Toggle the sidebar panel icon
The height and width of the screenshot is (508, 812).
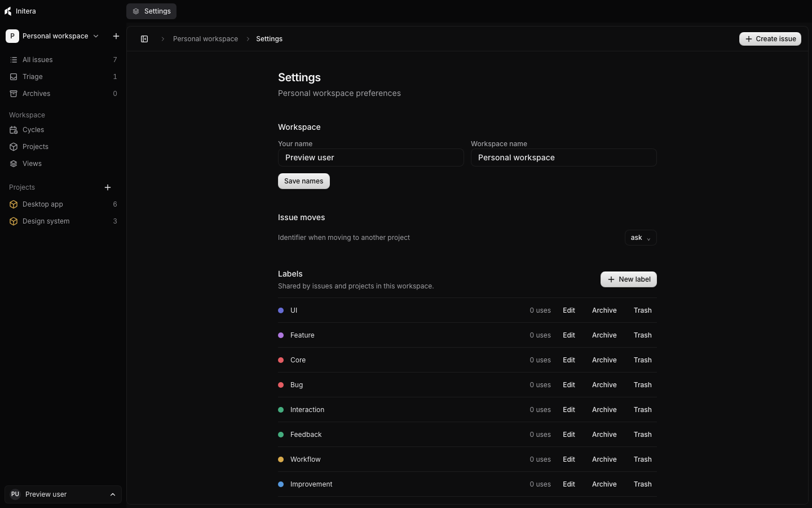coord(144,39)
